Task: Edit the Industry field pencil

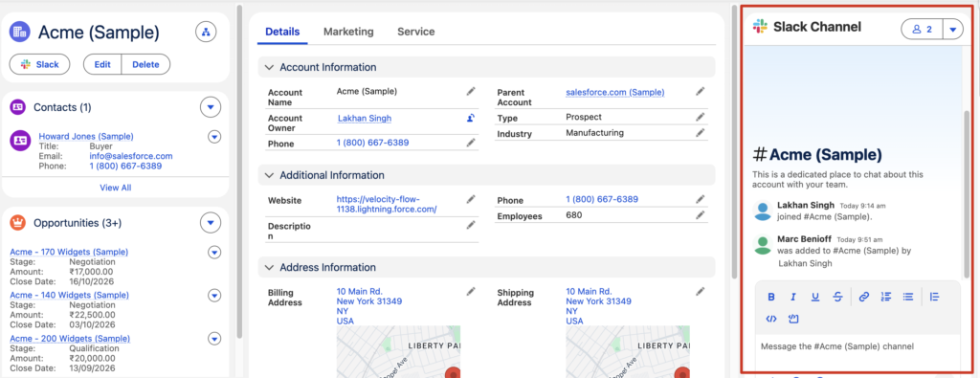Action: (701, 132)
